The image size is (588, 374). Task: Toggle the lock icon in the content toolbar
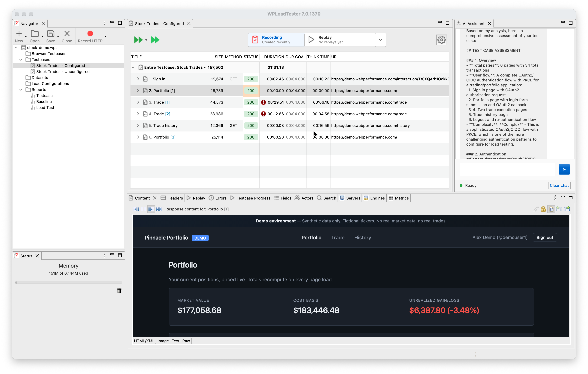tap(543, 209)
